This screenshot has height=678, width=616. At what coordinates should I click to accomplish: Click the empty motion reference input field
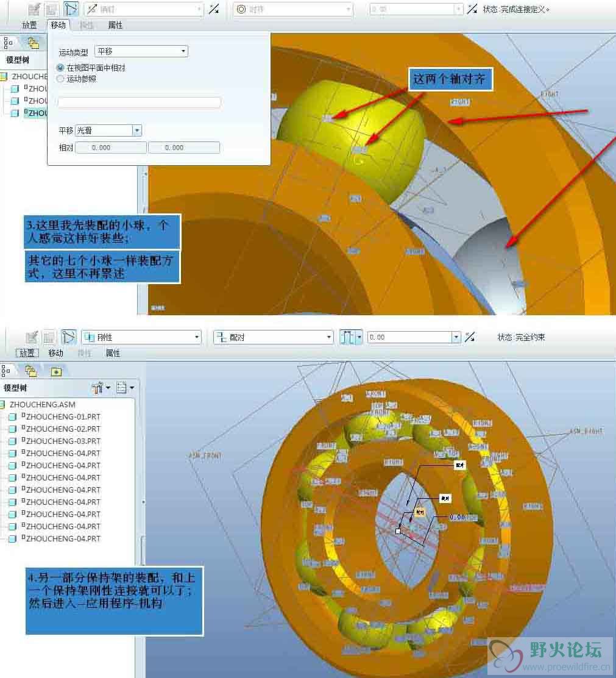(139, 102)
